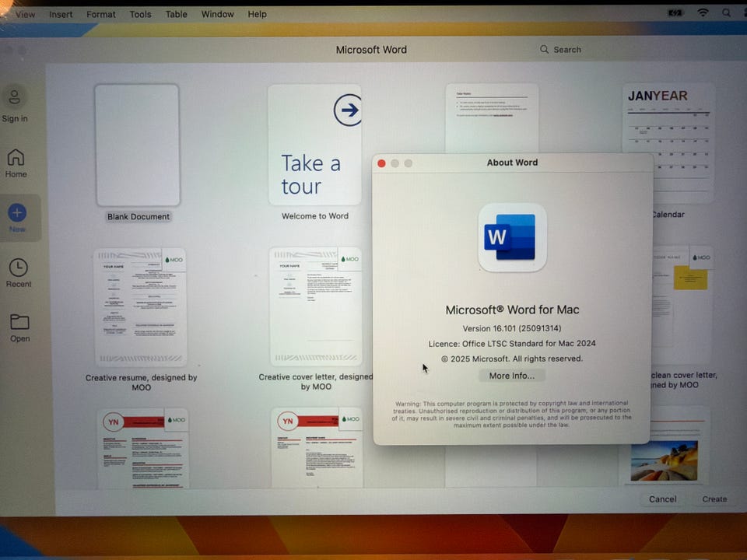Click the Microsoft Word for Mac heading
Image resolution: width=747 pixels, height=560 pixels.
tap(512, 310)
